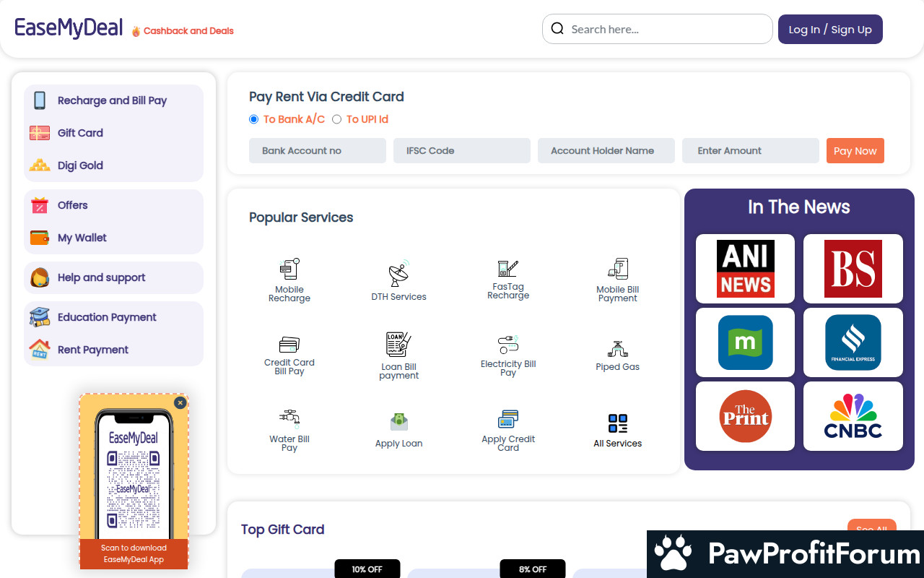
Task: Close the app download QR popup
Action: (x=180, y=402)
